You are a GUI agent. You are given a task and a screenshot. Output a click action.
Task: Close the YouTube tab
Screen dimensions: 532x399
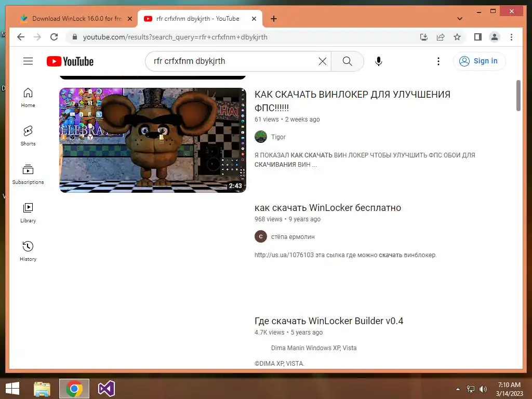tap(254, 19)
